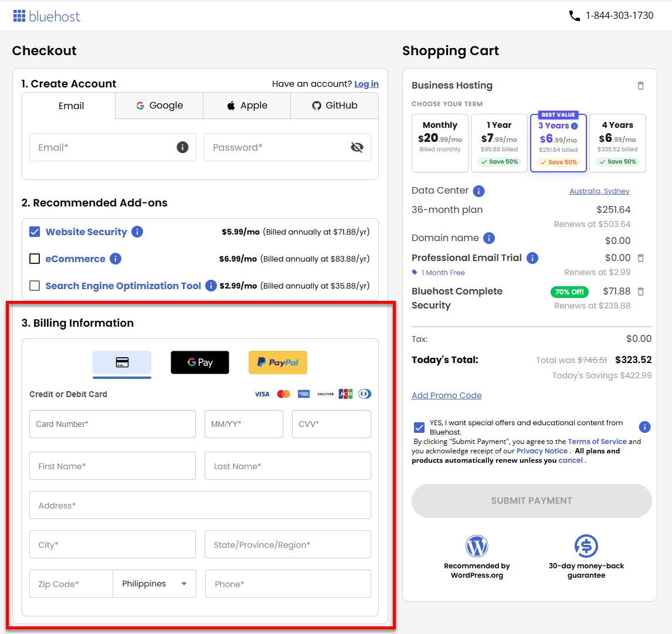Check the Search Engine Optimization Tool box
Viewport: 672px width, 634px height.
35,286
